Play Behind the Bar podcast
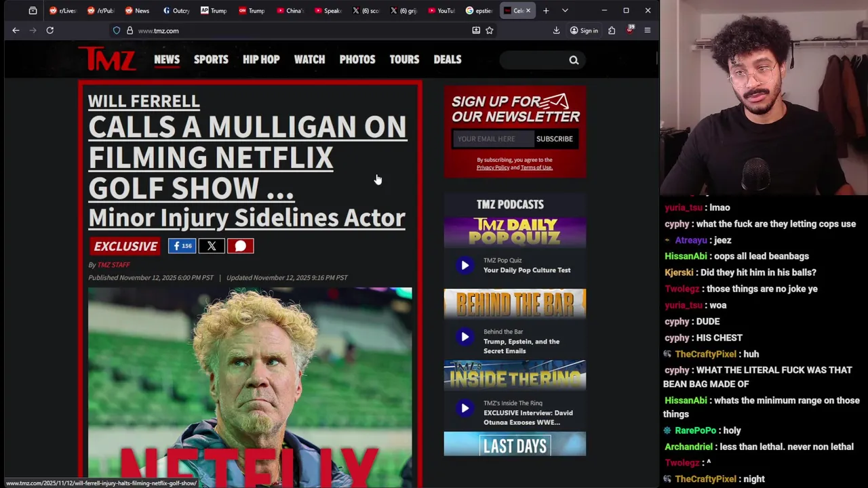The width and height of the screenshot is (868, 488). coord(465,337)
